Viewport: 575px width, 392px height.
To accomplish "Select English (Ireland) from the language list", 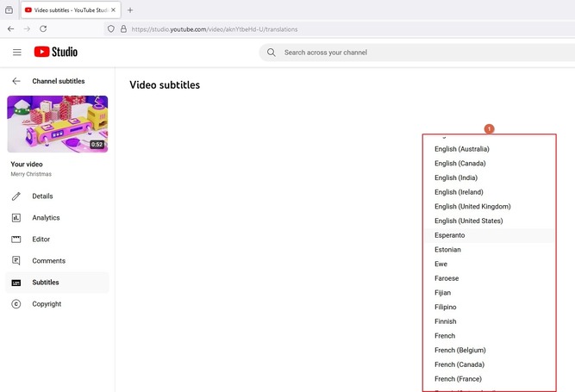I will tap(490, 192).
